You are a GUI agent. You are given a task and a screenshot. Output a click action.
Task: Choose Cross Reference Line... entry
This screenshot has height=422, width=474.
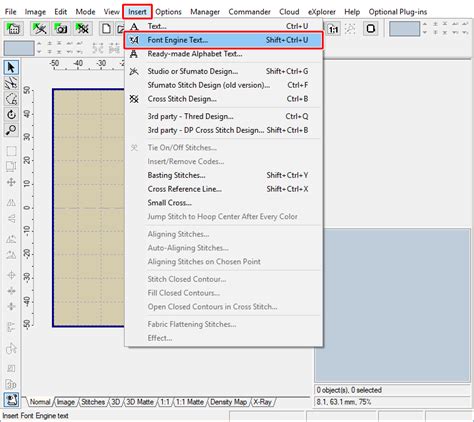point(223,189)
